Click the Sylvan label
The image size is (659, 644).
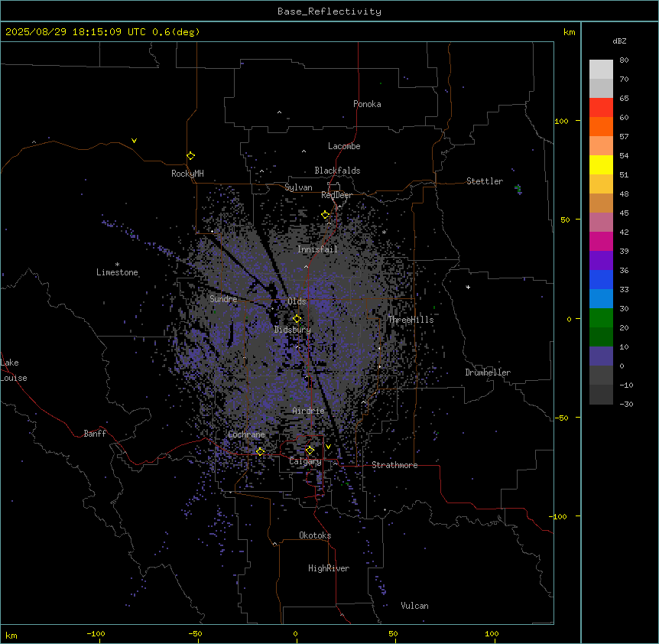pos(298,187)
